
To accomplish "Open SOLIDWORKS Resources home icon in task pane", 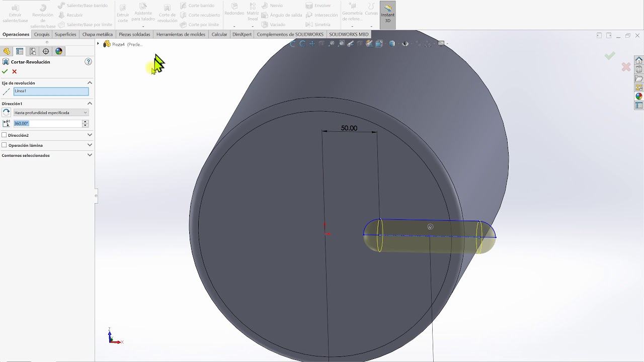I will [x=639, y=60].
